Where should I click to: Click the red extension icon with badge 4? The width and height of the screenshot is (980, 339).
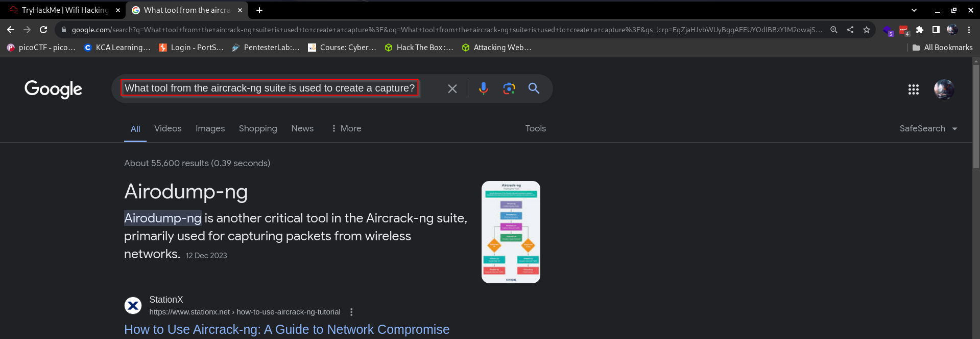(x=904, y=30)
